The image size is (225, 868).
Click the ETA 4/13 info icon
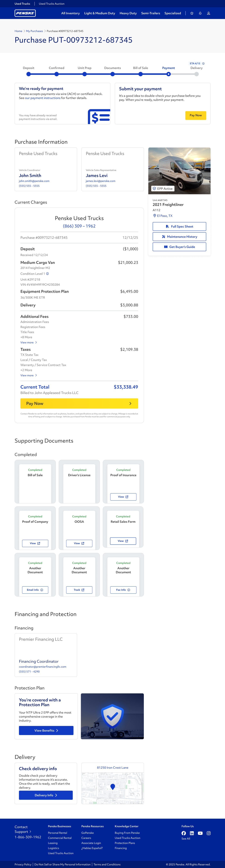(x=203, y=63)
